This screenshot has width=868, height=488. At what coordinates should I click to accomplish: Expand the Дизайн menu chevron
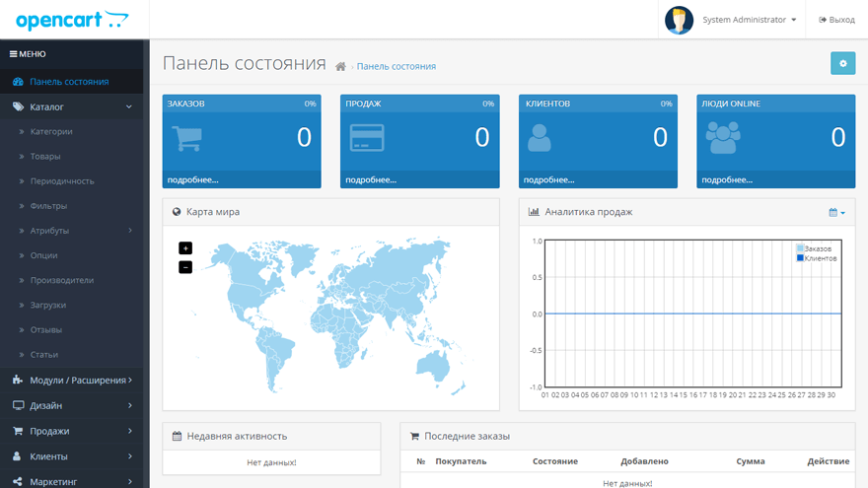[130, 405]
